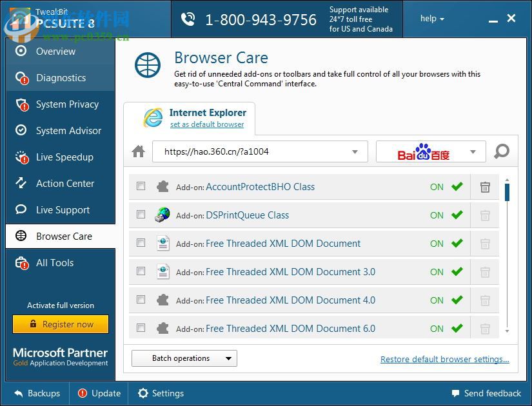Check the XML DOM Document 3.0 checkbox
Screen dimensions: 532x406
pos(141,271)
